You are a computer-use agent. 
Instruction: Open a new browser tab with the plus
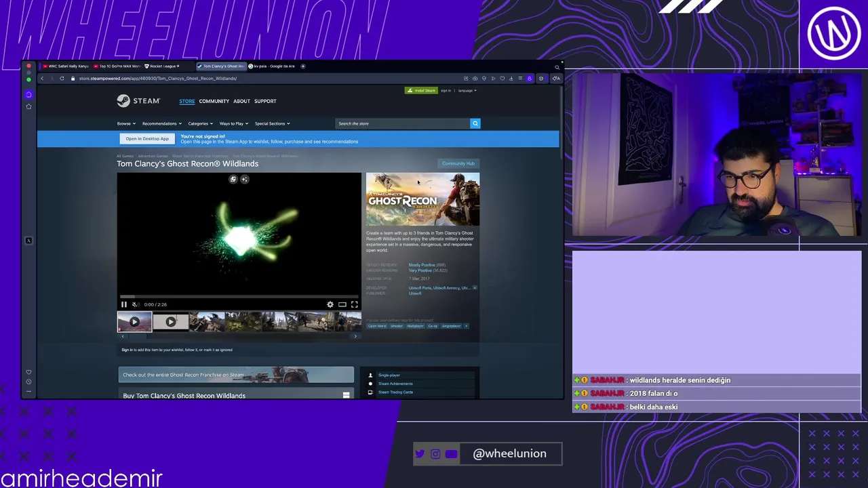tap(303, 66)
